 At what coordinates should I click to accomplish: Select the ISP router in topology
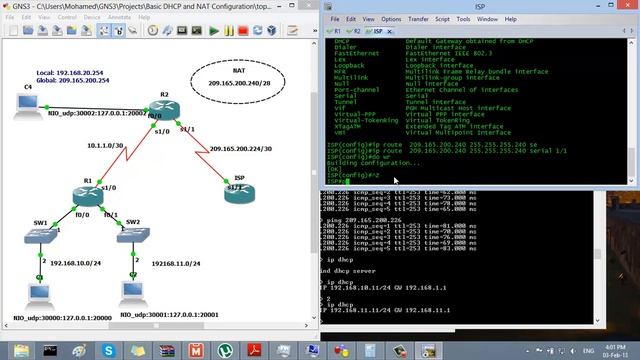240,194
